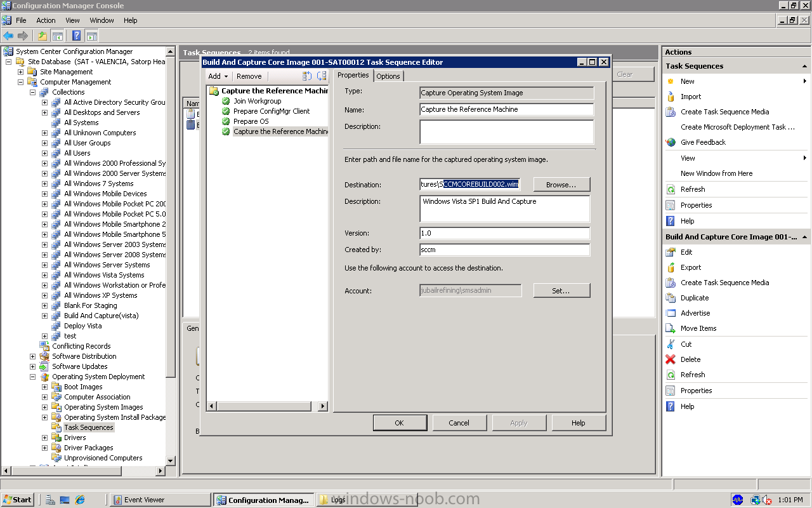Select All Windows 7 Systems collection
Screen dimensions: 812x508
[98, 184]
